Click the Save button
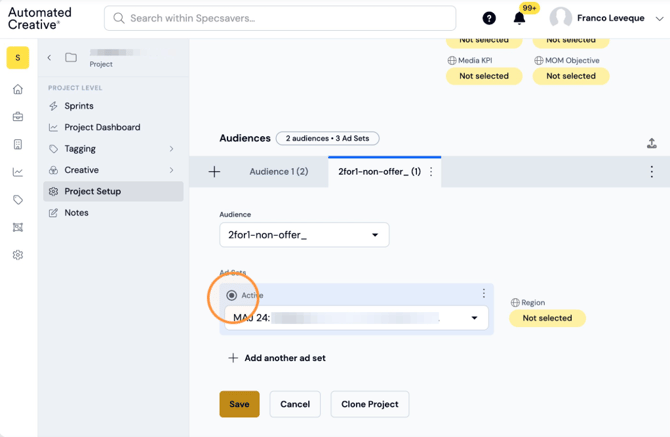 (239, 404)
